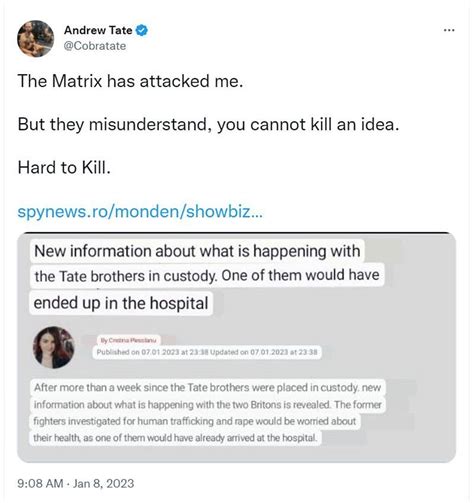Click excerpt line starting 'their health, as one'

[176, 438]
